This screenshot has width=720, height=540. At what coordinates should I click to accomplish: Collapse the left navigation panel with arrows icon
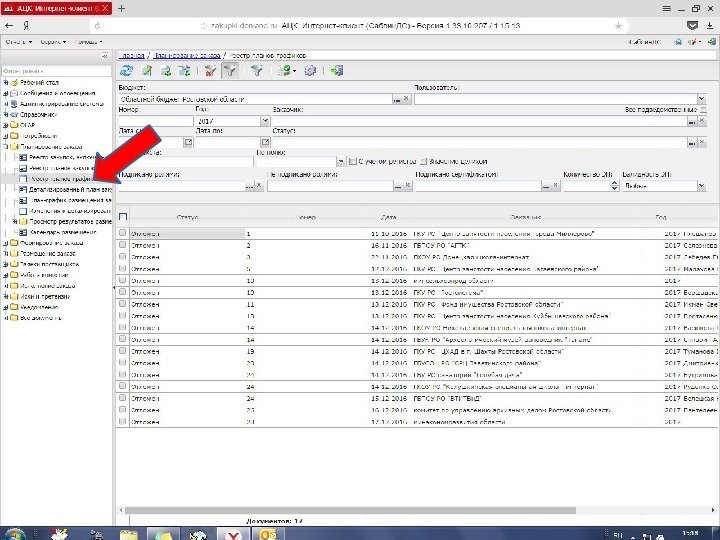point(104,57)
